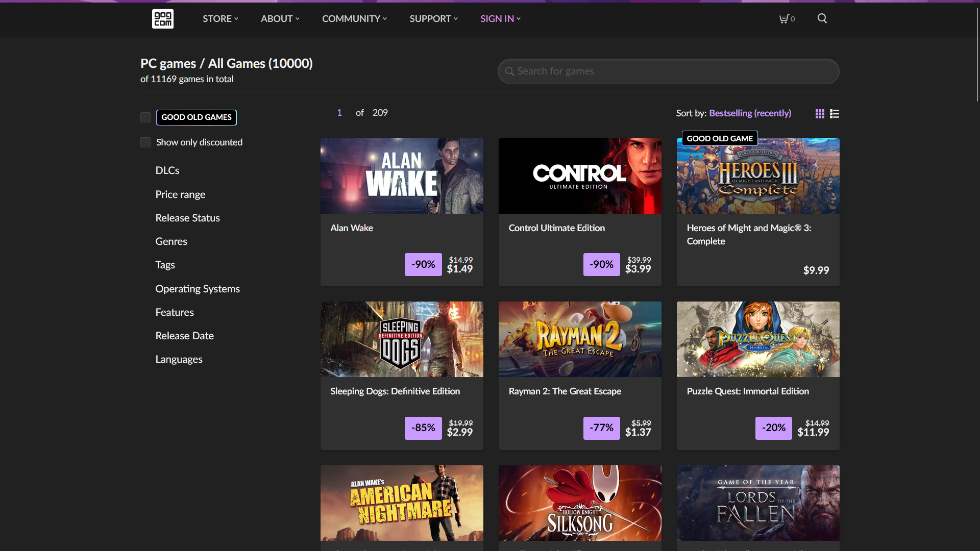Click the page number 1 field
This screenshot has width=980, height=551.
tap(339, 113)
